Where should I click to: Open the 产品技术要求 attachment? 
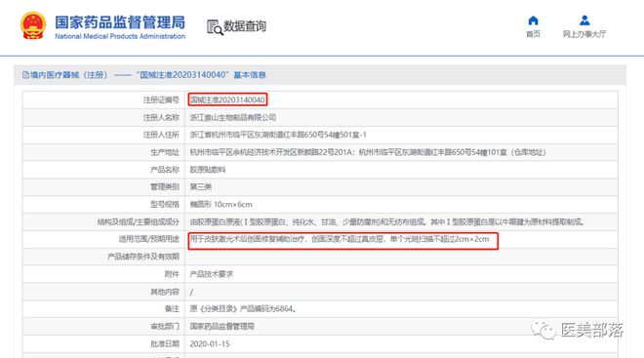point(211,274)
